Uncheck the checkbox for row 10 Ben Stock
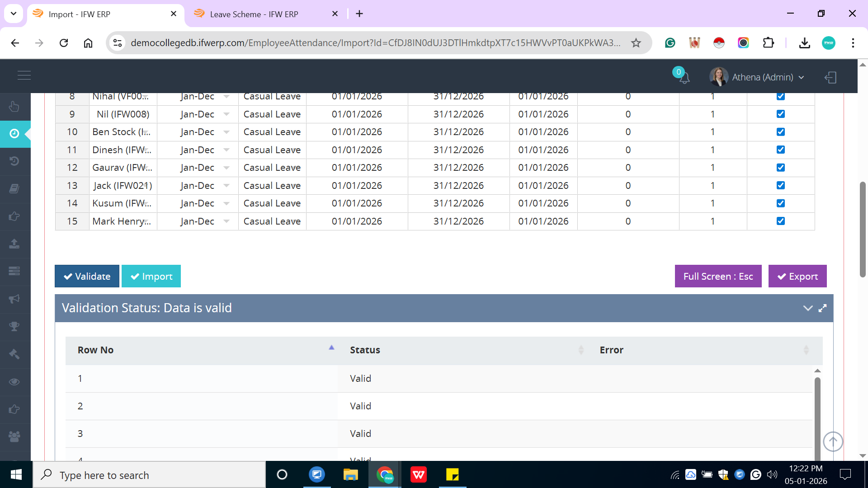The image size is (868, 488). [x=781, y=132]
